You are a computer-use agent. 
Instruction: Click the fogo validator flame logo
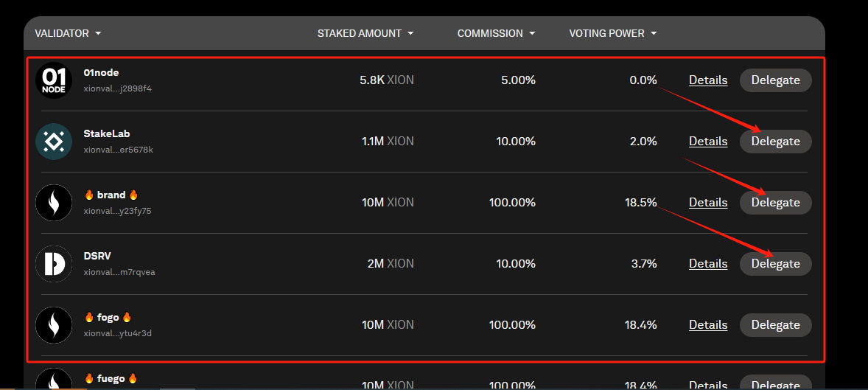click(54, 325)
